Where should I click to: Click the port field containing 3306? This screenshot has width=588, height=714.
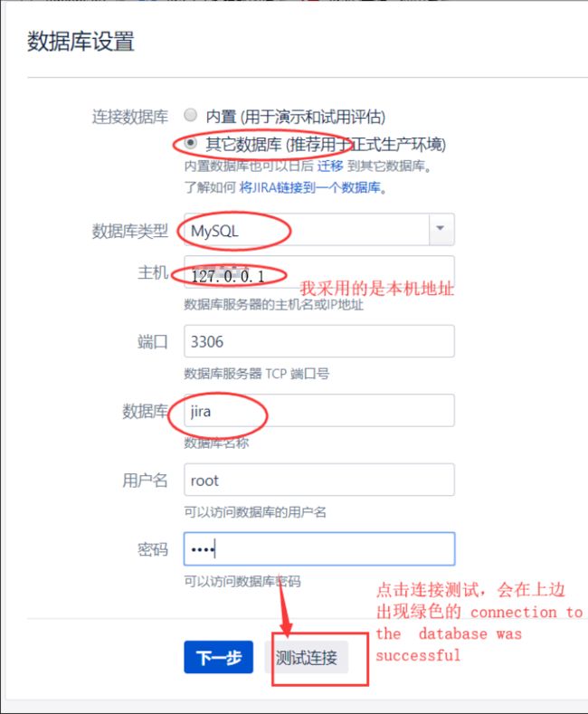coord(319,341)
